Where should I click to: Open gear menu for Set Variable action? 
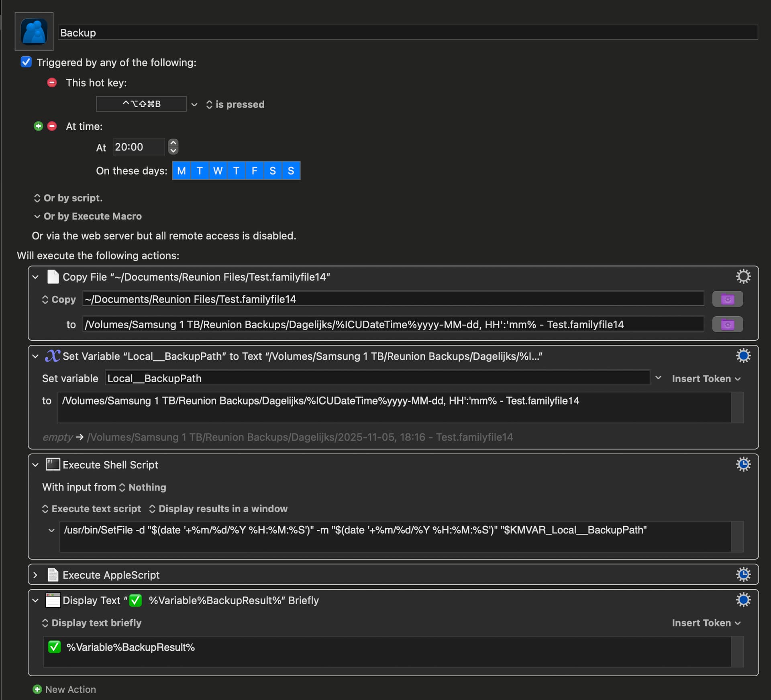click(x=743, y=356)
